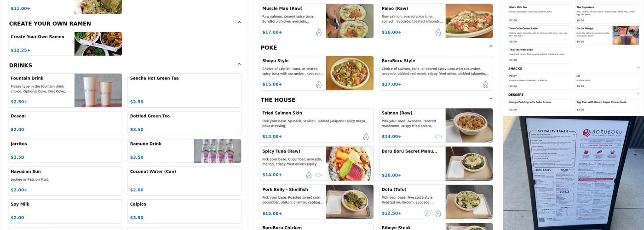Collapse the Drinks section
This screenshot has width=644, height=230.
(239, 64)
